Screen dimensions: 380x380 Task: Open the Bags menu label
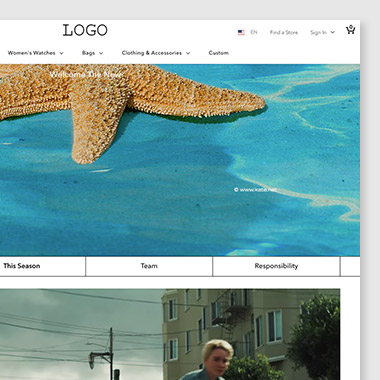coord(88,53)
